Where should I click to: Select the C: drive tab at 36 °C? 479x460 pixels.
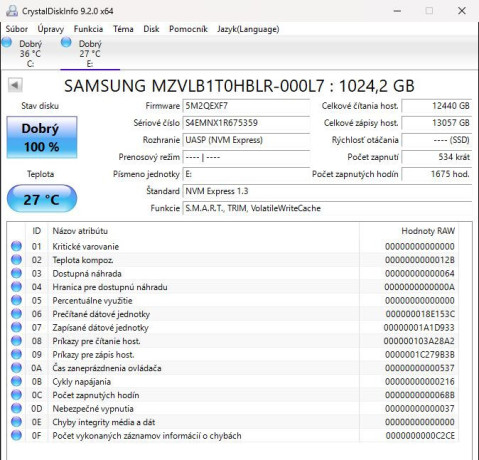click(x=30, y=53)
